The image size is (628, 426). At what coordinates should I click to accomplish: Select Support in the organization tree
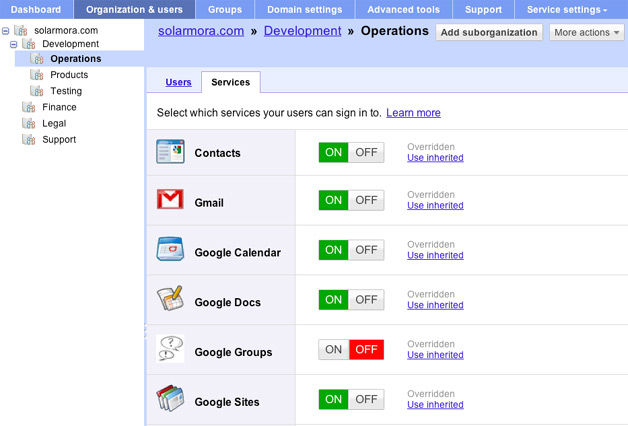tap(59, 140)
